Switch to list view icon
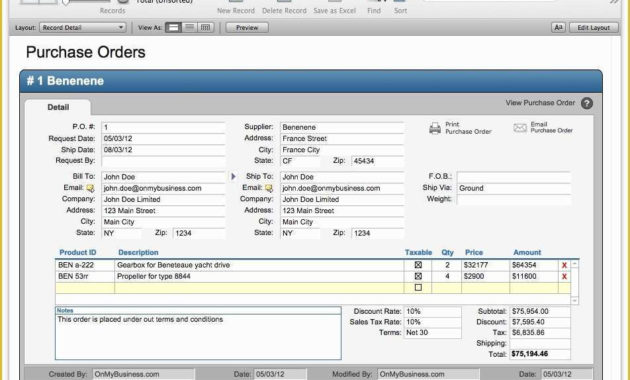The height and width of the screenshot is (380, 630). coord(190,27)
